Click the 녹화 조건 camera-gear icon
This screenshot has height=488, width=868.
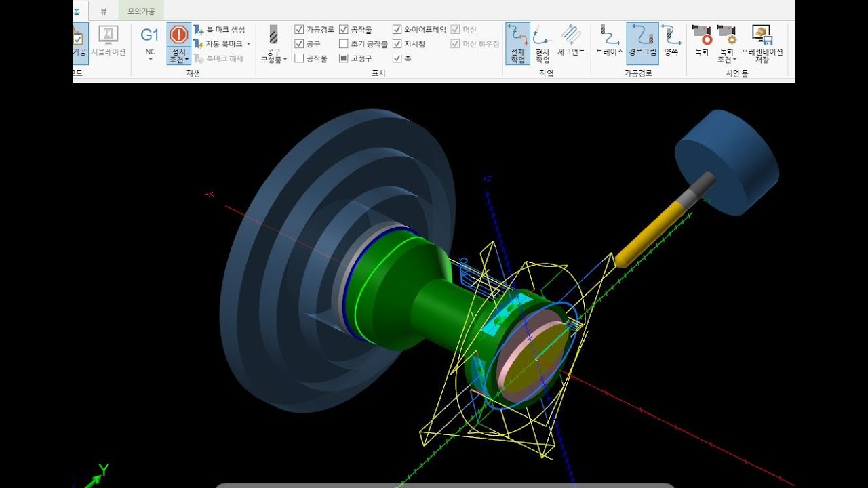pos(726,35)
